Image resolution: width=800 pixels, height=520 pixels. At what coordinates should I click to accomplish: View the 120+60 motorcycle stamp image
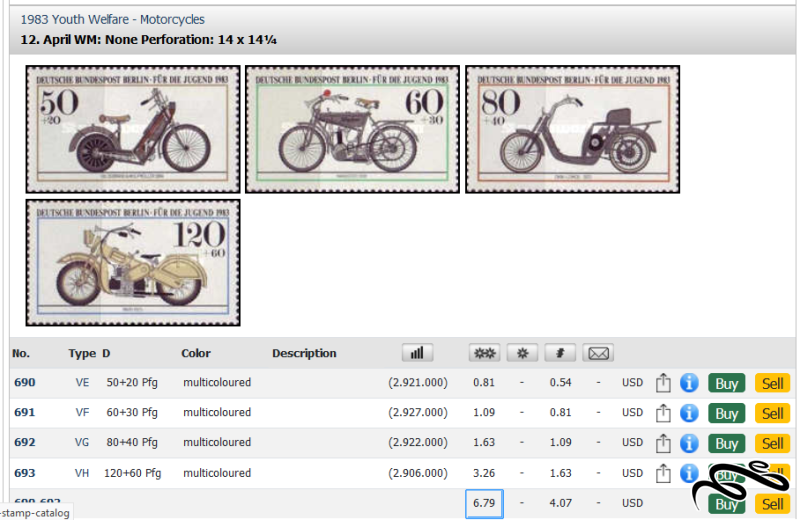pyautogui.click(x=133, y=263)
